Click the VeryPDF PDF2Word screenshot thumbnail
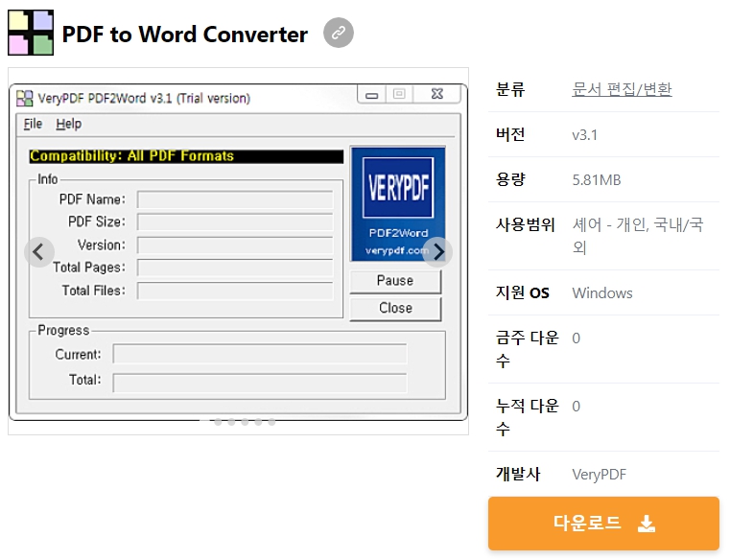This screenshot has width=730, height=560. (x=238, y=252)
